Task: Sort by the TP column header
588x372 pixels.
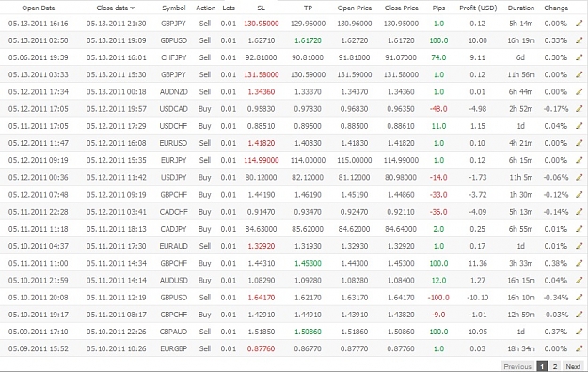Action: click(x=308, y=8)
